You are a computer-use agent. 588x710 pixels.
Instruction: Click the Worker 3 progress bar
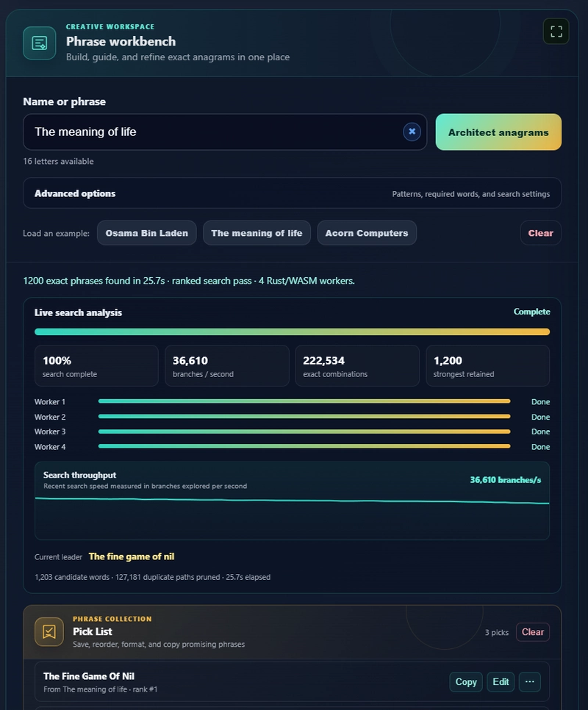pyautogui.click(x=304, y=431)
